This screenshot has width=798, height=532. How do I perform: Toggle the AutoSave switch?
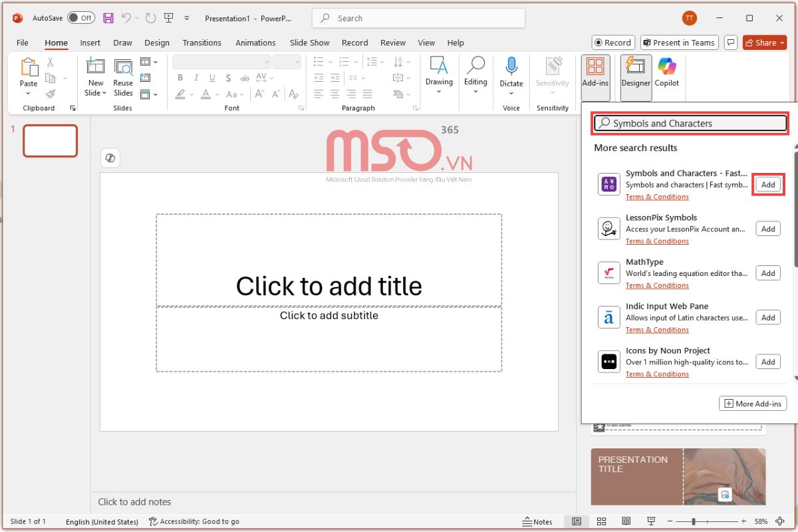81,18
